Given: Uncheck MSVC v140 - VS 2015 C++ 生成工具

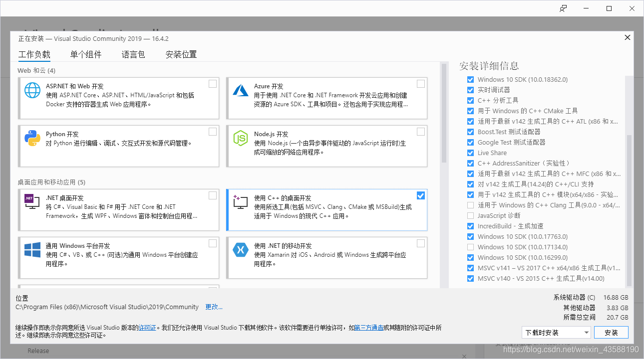Looking at the screenshot, I should (x=470, y=279).
